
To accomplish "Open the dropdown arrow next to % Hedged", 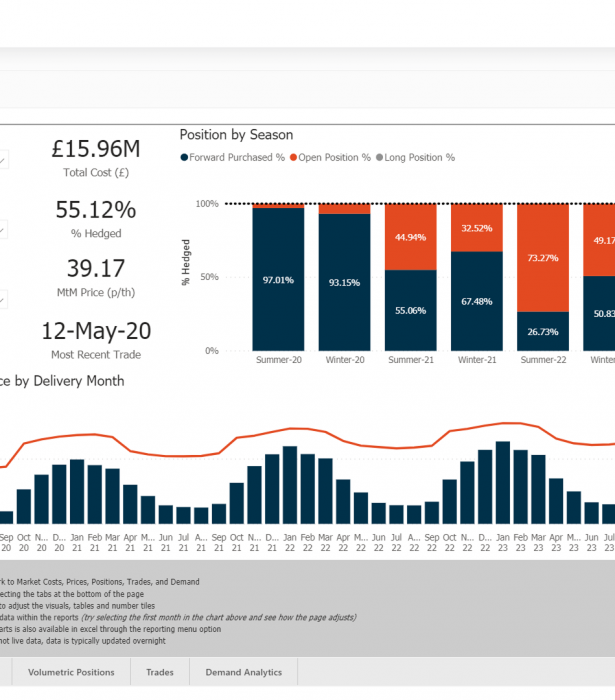I will click(3, 230).
